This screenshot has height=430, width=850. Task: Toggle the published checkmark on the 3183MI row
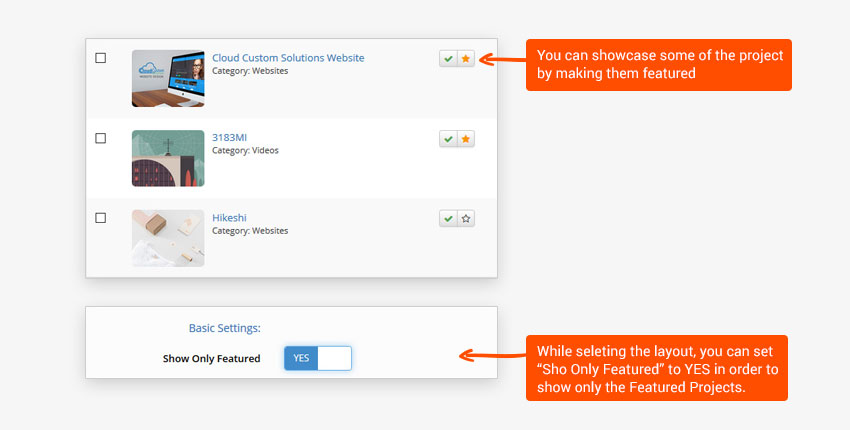point(448,138)
